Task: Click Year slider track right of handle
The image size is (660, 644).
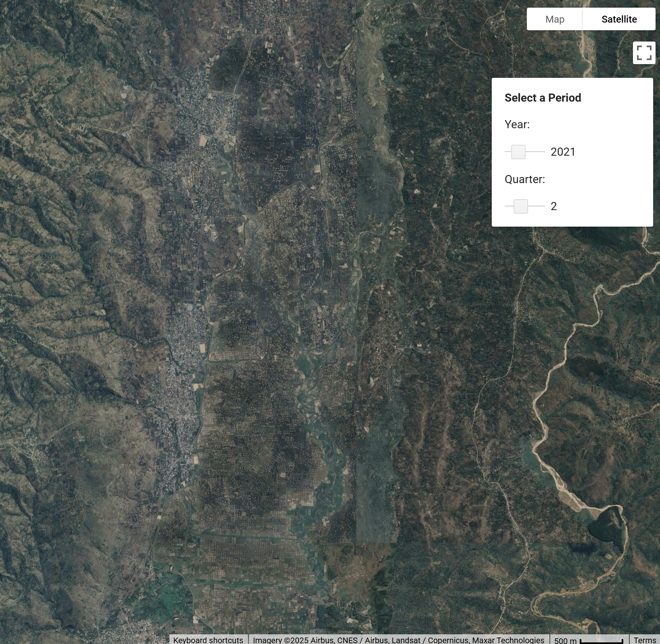Action: (536, 152)
